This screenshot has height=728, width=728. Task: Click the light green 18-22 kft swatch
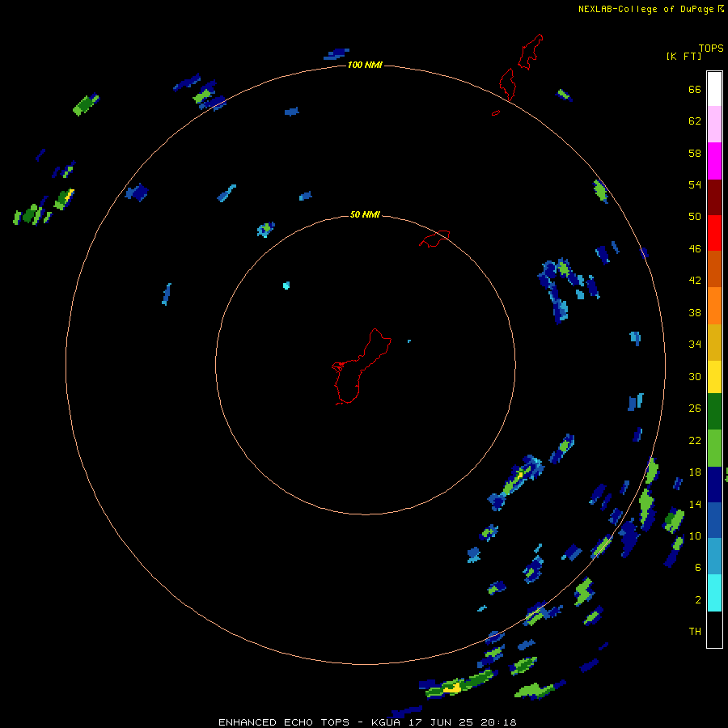tap(714, 448)
